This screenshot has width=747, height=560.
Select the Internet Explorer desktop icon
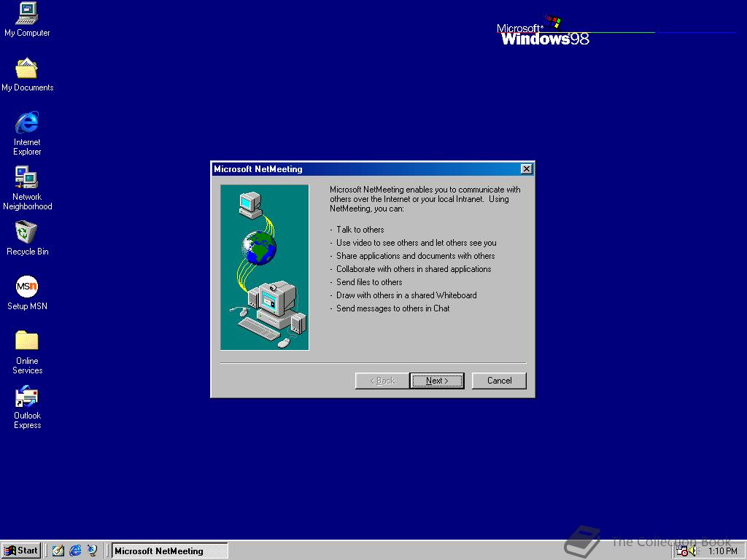(27, 133)
